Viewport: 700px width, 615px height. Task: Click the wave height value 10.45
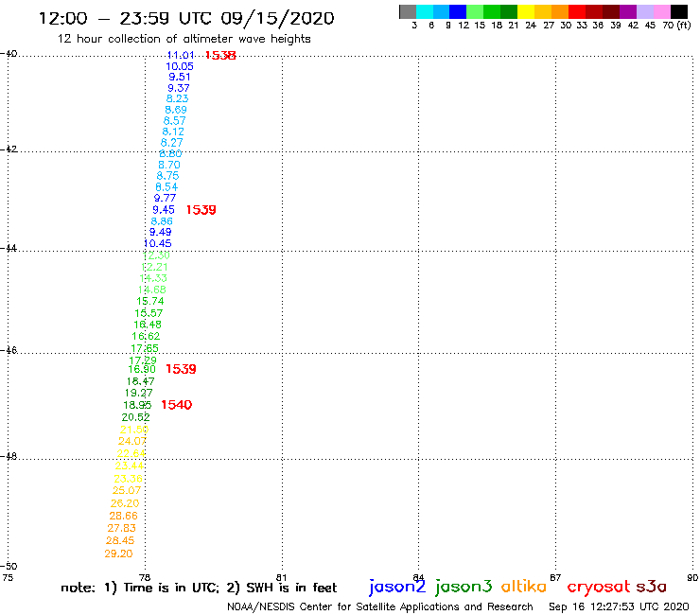click(158, 243)
